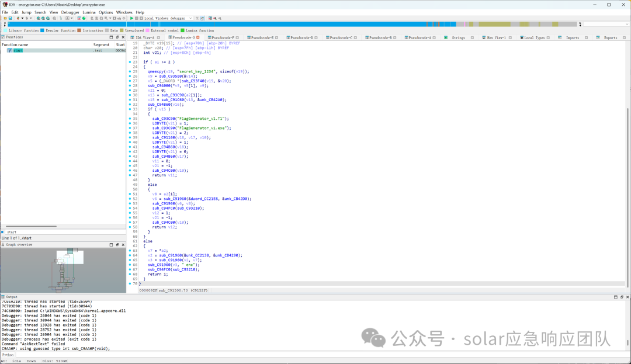Toggle breakpoint dot on line 25
The image size is (631, 364).
point(130,72)
